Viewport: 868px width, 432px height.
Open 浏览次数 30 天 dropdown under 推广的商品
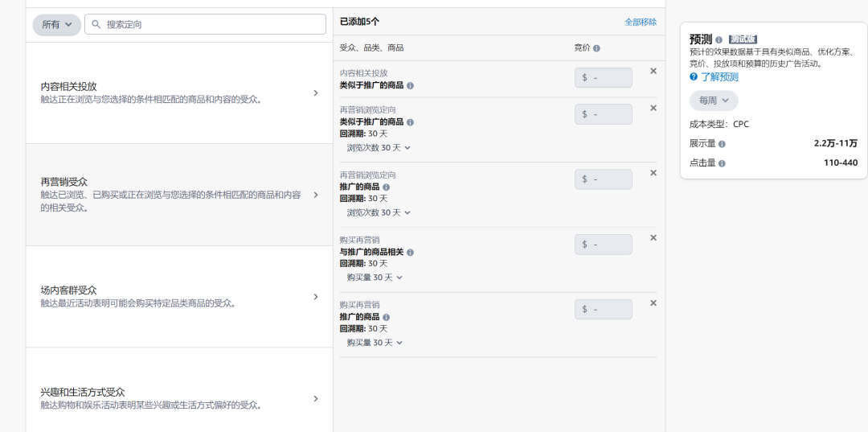(379, 212)
